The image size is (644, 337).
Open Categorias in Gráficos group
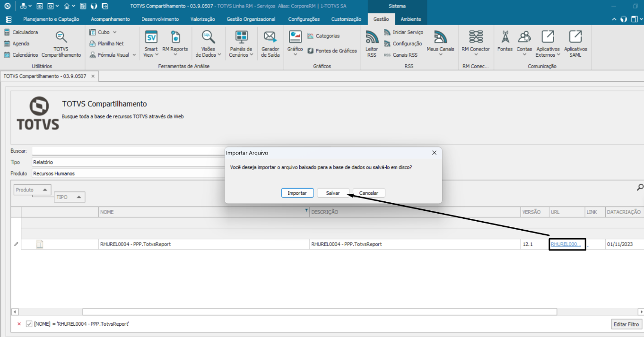pyautogui.click(x=323, y=36)
